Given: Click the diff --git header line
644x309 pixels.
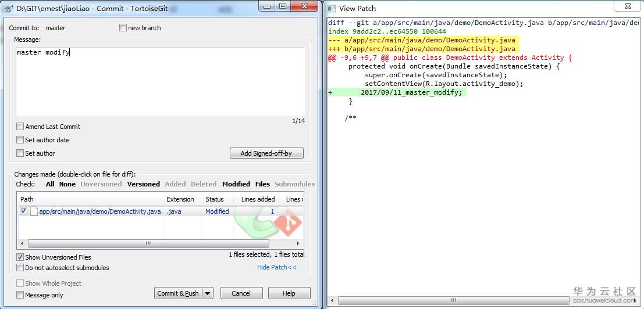Looking at the screenshot, I should coord(484,23).
